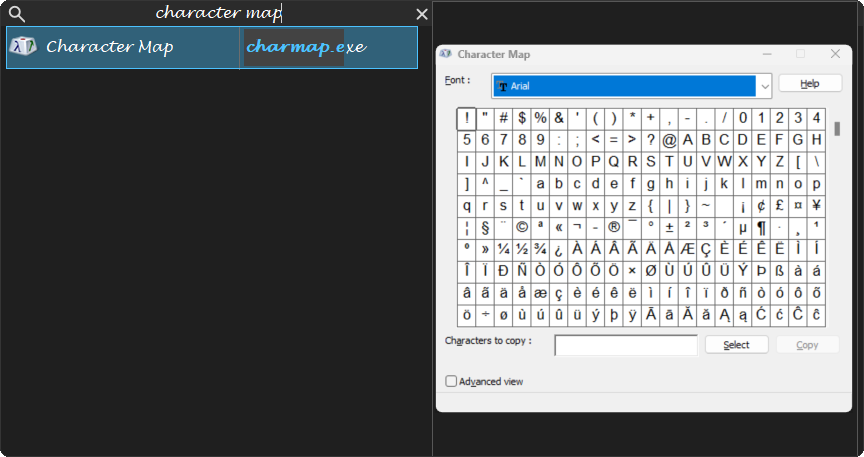Viewport: 864px width, 457px height.
Task: Open the Font dropdown arrow
Action: tap(765, 86)
